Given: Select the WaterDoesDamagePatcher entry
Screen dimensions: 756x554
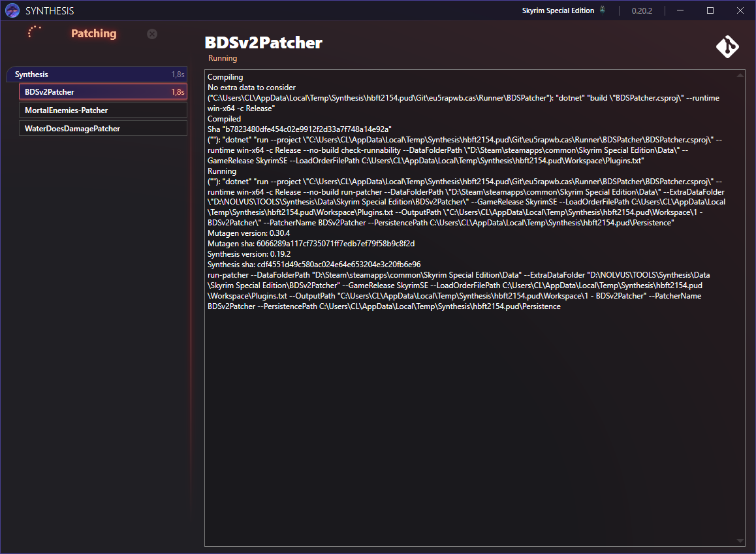Looking at the screenshot, I should [x=103, y=128].
